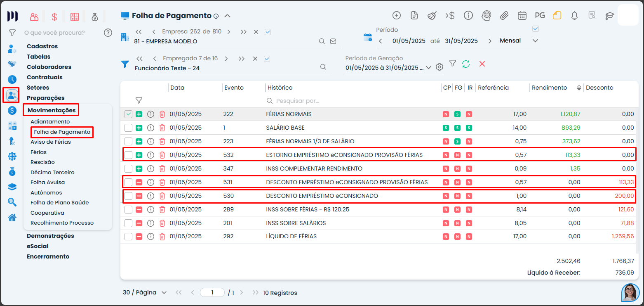Click the green refresh icon
This screenshot has height=306, width=644.
466,64
